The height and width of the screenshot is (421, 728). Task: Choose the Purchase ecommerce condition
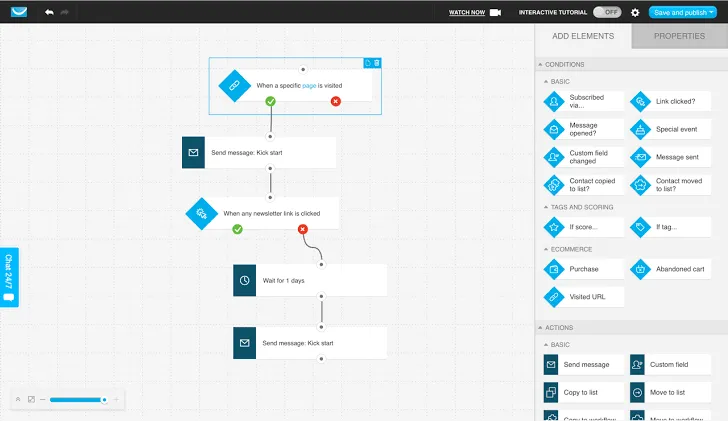(555, 269)
